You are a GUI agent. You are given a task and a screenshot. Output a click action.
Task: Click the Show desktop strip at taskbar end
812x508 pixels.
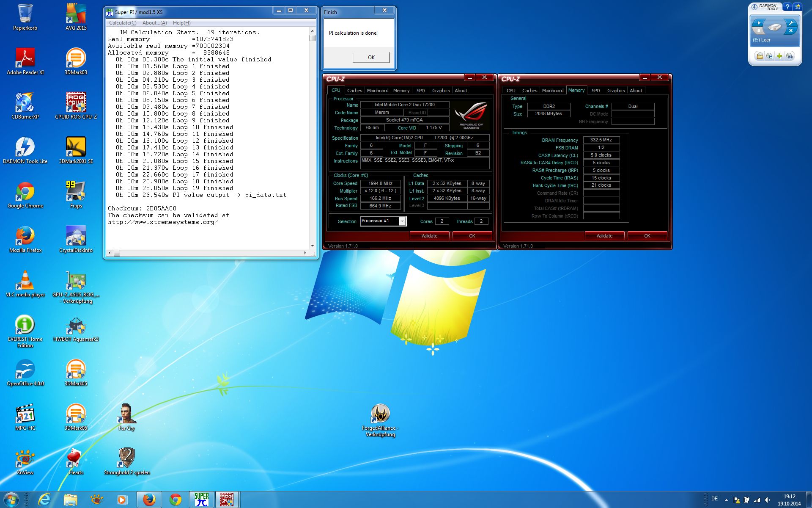coord(808,500)
